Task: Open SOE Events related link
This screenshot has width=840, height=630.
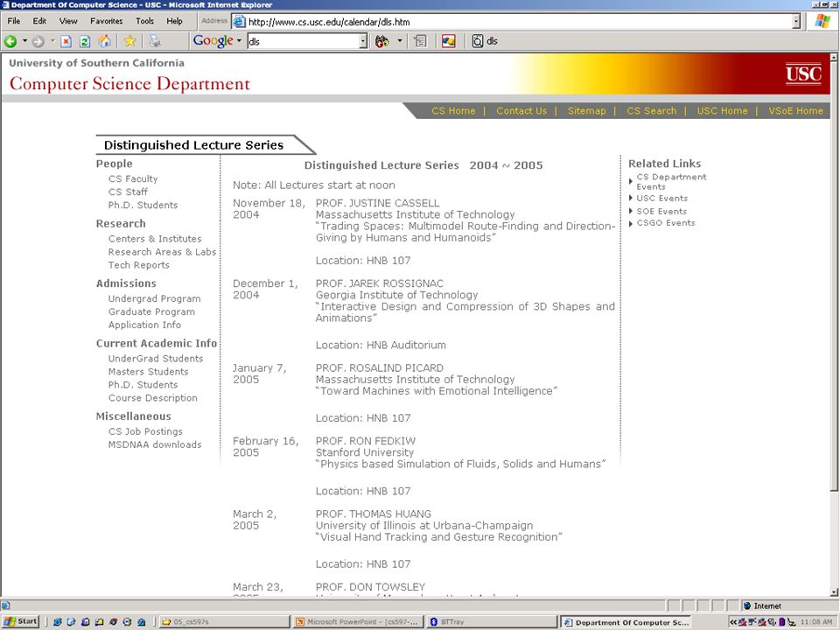Action: click(x=661, y=212)
